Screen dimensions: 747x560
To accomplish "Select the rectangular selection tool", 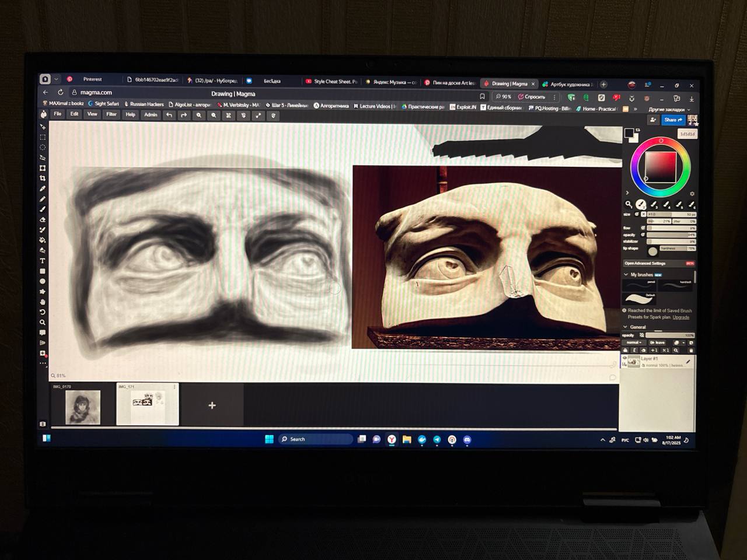I will 43,137.
